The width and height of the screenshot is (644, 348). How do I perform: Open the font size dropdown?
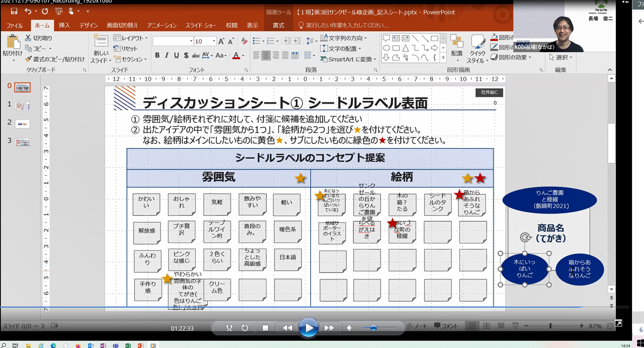click(214, 41)
